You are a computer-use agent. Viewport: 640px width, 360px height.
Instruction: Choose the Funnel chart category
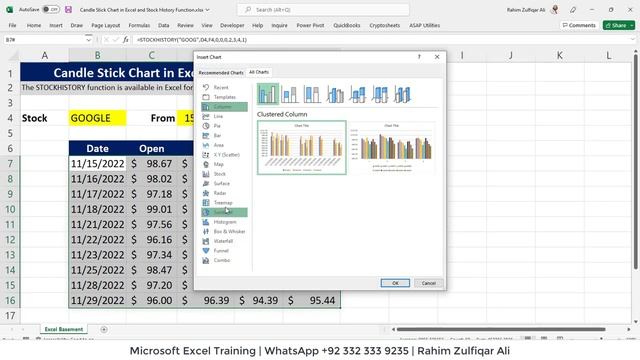click(x=224, y=251)
